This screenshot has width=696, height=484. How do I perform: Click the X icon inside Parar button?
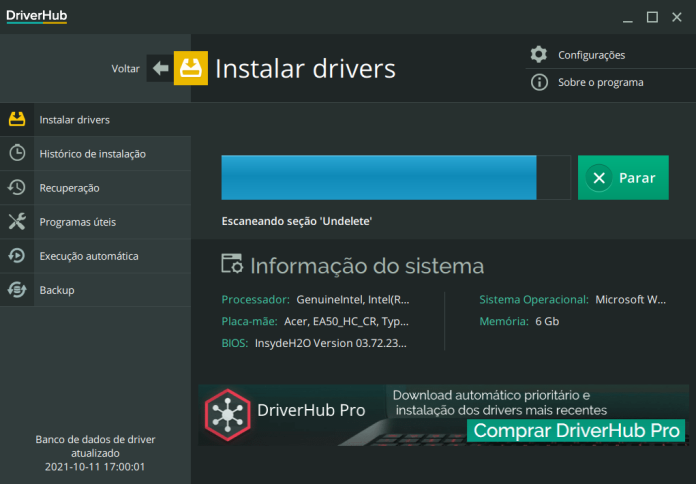(599, 178)
